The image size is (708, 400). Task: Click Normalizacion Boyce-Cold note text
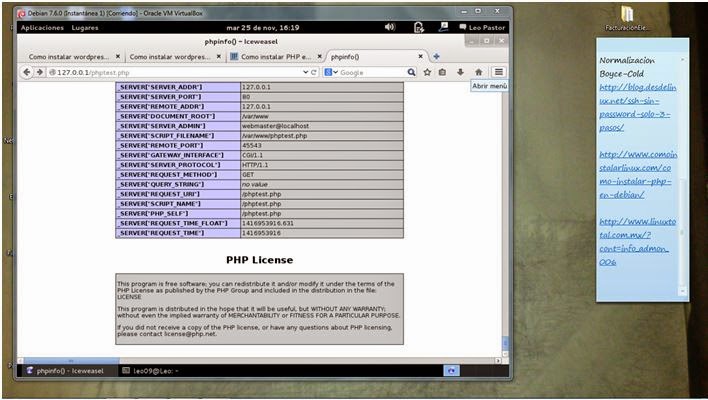click(627, 67)
